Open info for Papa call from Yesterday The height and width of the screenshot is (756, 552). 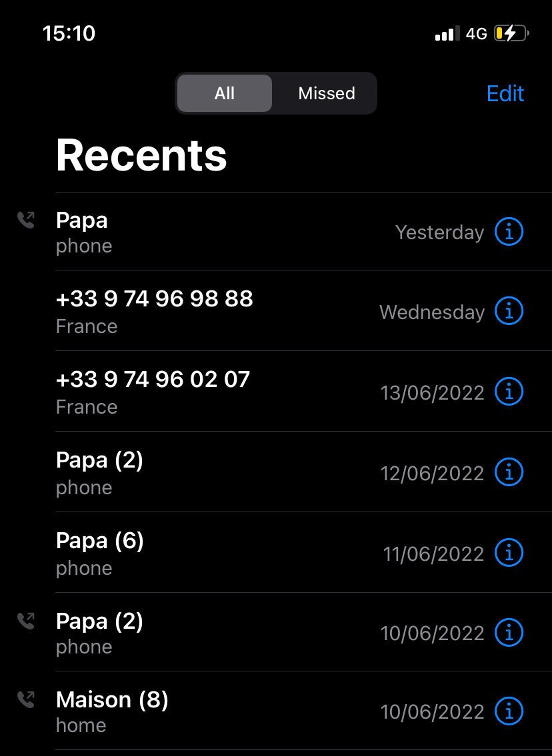coord(509,231)
